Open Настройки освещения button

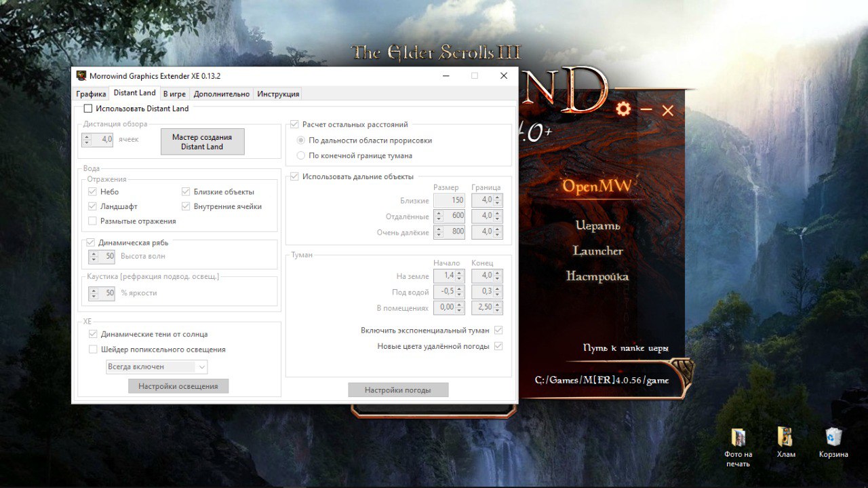pos(178,386)
